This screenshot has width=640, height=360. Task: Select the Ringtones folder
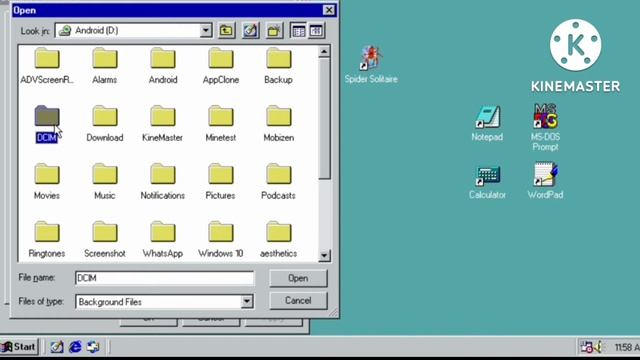tap(47, 240)
